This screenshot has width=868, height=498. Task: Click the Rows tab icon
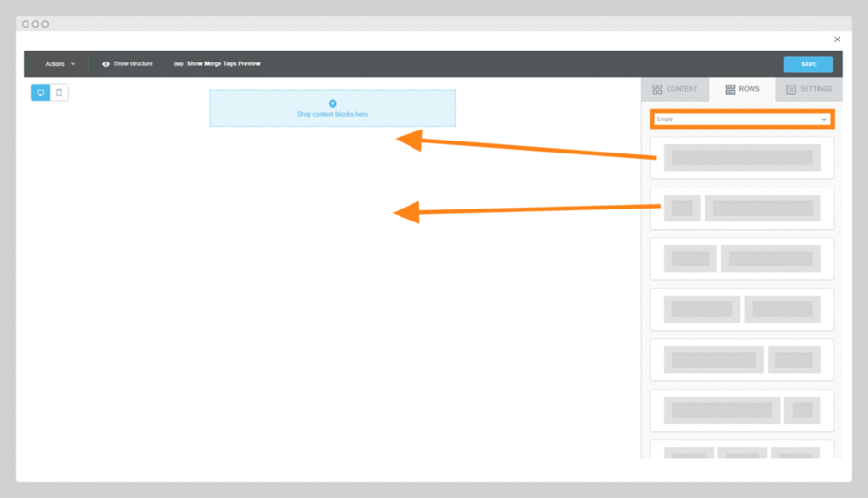coord(730,89)
